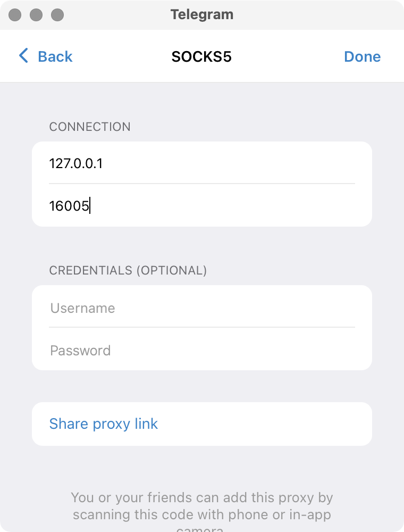Click the CREDENTIALS (OPTIONAL) section label

[128, 270]
